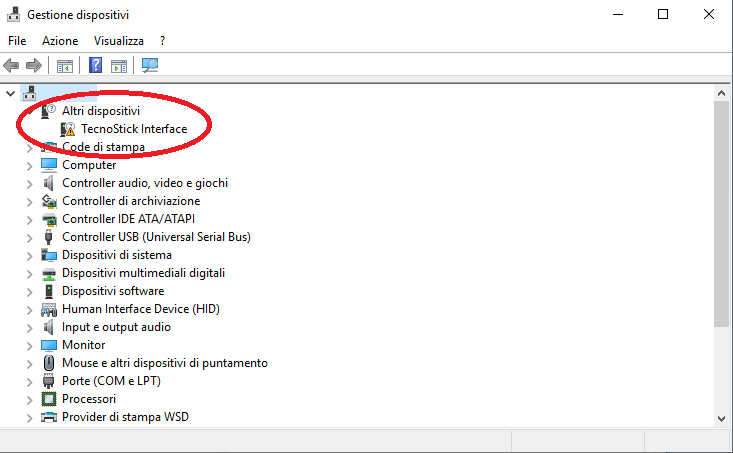Click the Altri dispositivi unknown device icon
This screenshot has height=453, width=733.
(49, 111)
